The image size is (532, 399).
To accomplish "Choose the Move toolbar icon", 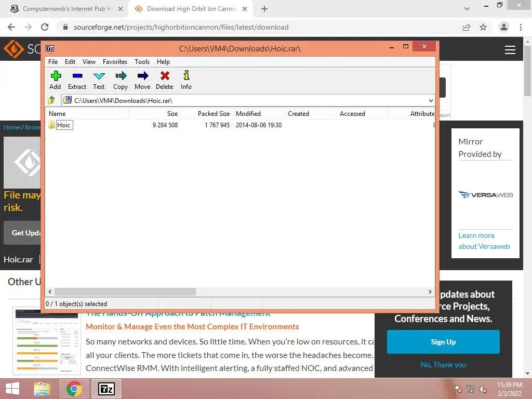I will pyautogui.click(x=142, y=76).
